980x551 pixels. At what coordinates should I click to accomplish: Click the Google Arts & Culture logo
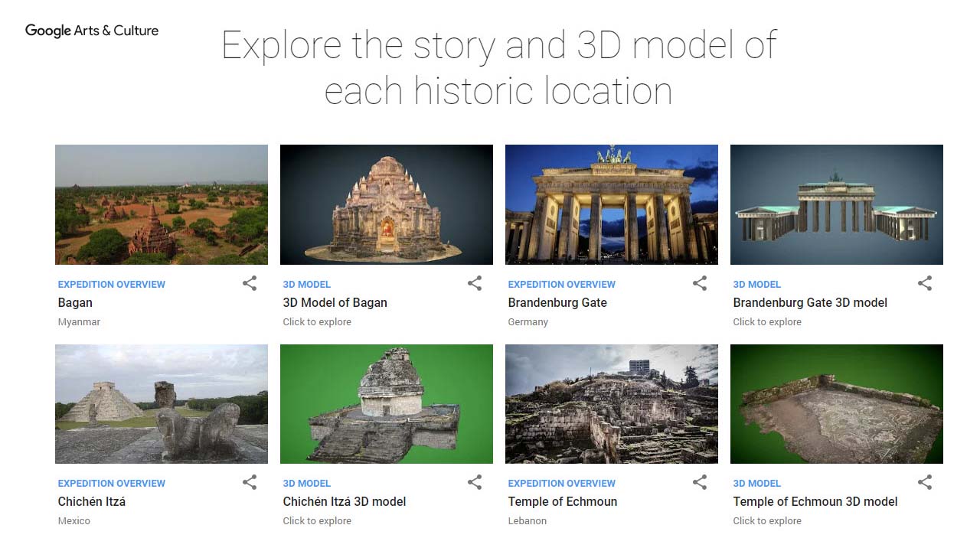pyautogui.click(x=91, y=31)
